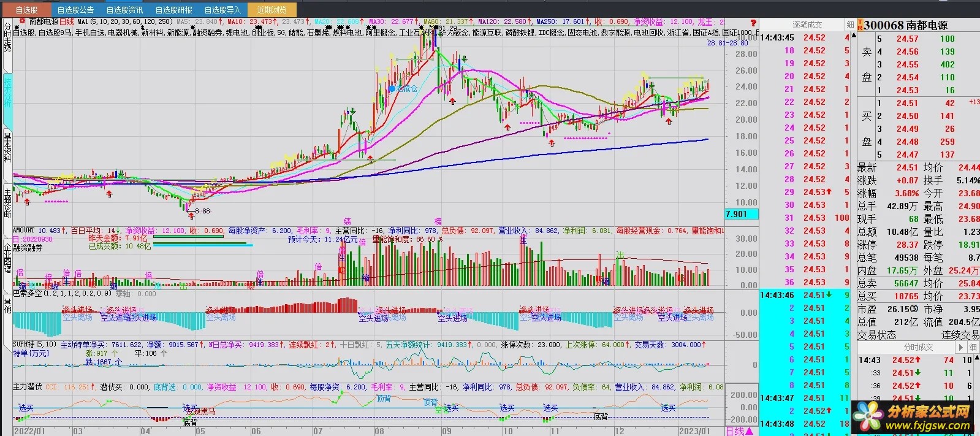Click the 总值 value 212亿
The height and width of the screenshot is (436, 980).
click(906, 322)
